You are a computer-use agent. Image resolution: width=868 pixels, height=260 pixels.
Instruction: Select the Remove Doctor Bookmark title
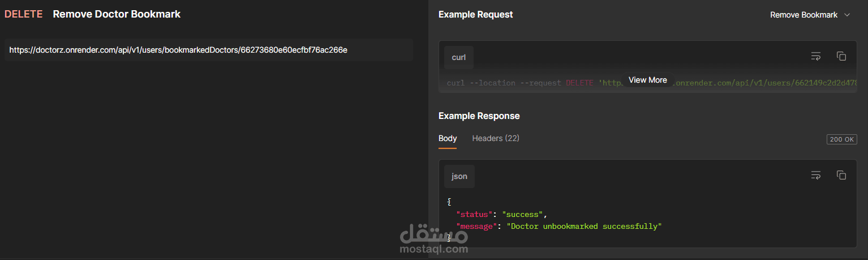[x=117, y=14]
